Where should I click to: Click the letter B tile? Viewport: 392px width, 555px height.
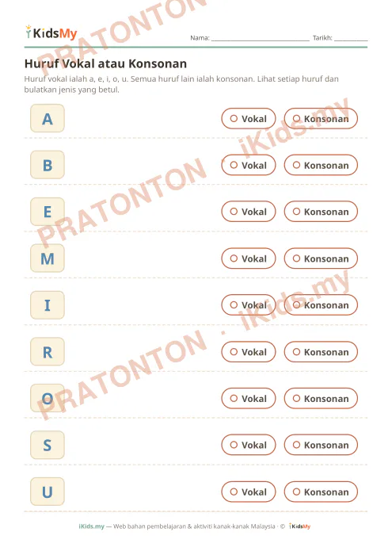point(48,165)
